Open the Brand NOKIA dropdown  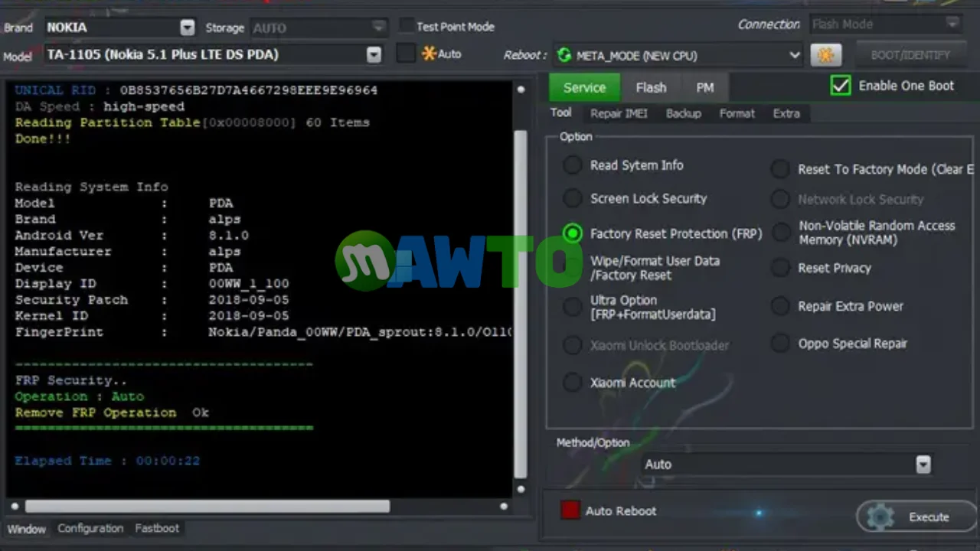pyautogui.click(x=187, y=28)
